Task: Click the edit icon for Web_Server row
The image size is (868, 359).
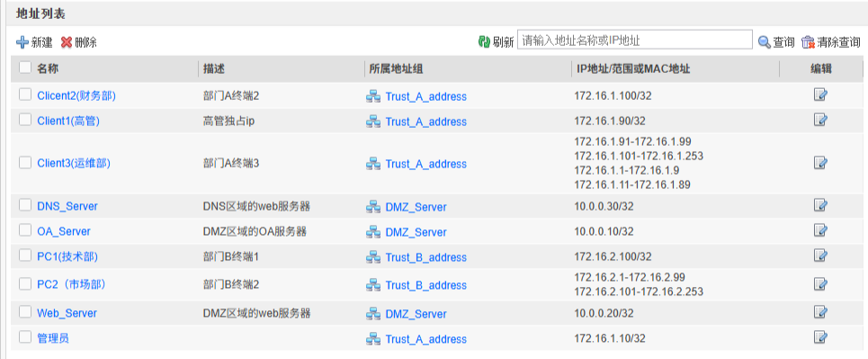Action: tap(820, 312)
